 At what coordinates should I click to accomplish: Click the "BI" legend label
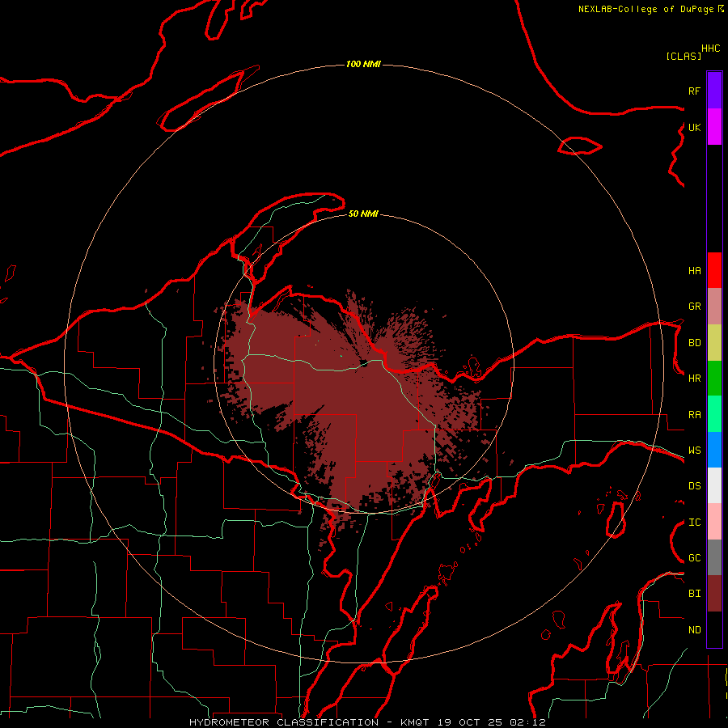click(x=694, y=594)
